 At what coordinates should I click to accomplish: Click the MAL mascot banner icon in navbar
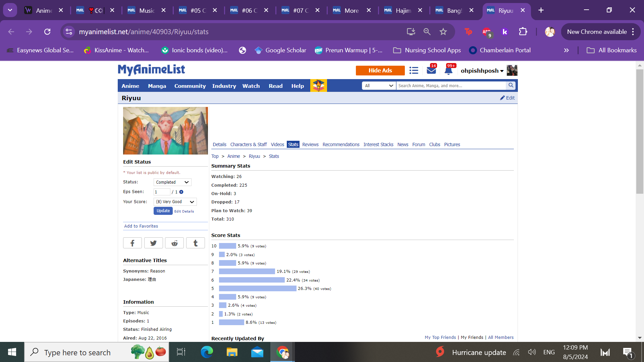click(x=318, y=85)
